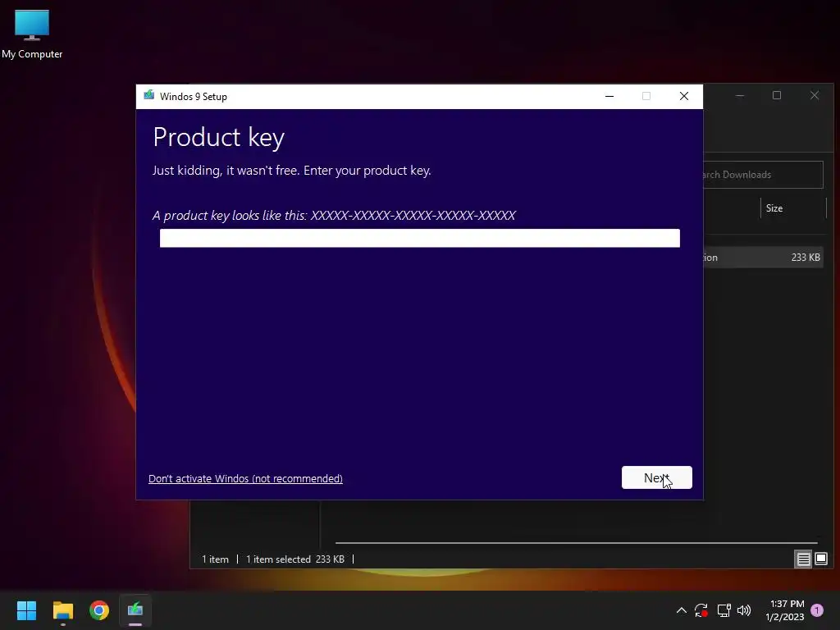Show hidden system tray icons

point(682,610)
